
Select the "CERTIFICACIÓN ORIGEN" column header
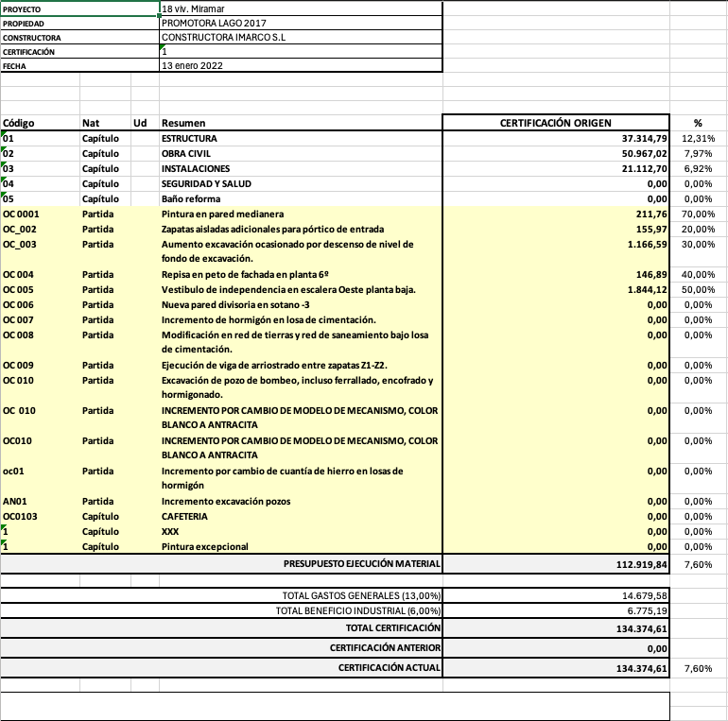(x=556, y=123)
